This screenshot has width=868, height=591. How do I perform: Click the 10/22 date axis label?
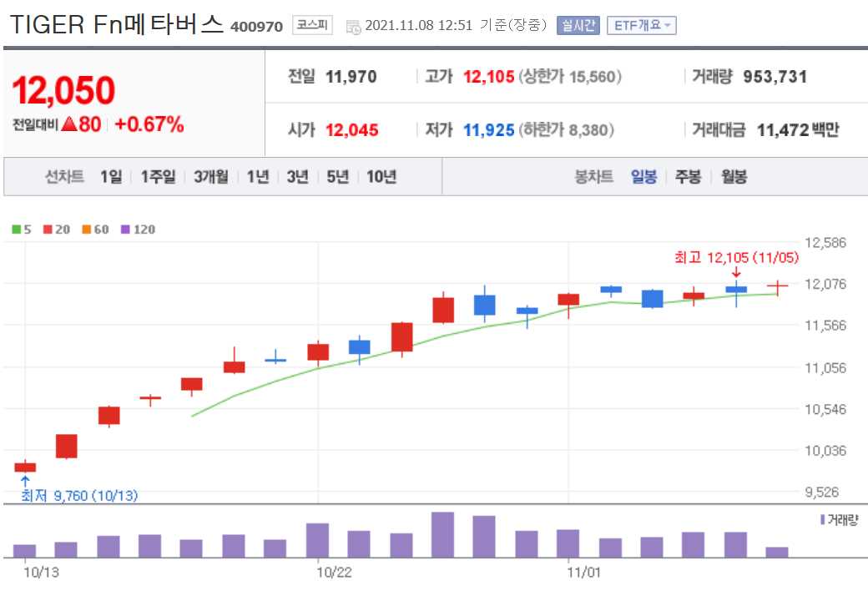(x=334, y=572)
